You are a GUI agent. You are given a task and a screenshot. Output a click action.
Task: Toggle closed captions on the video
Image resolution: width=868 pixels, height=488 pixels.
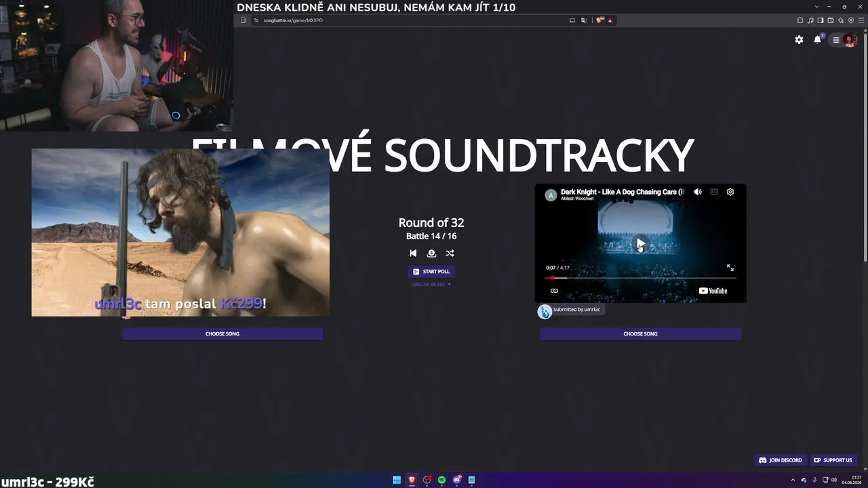(714, 192)
